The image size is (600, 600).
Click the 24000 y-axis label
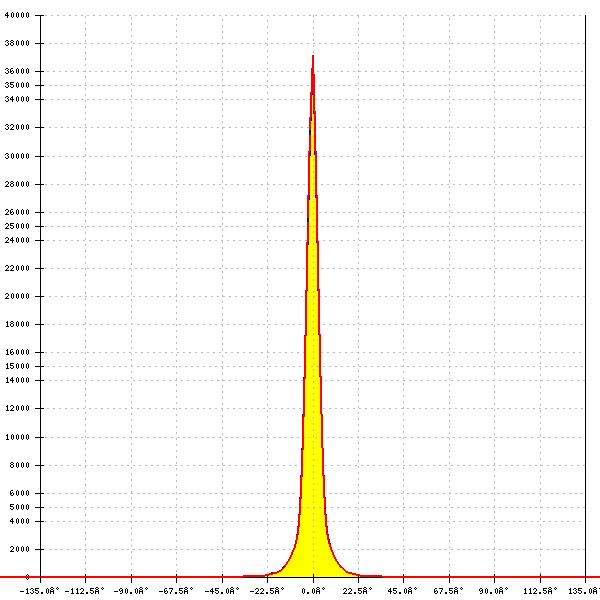coord(17,240)
